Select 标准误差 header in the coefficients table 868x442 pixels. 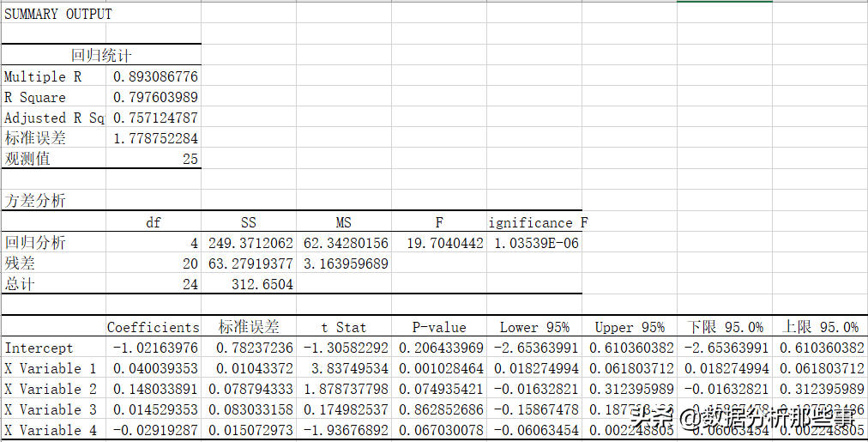[249, 327]
